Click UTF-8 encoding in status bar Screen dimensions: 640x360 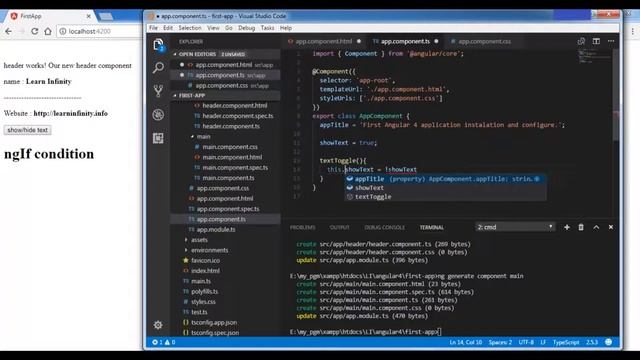[x=526, y=342]
